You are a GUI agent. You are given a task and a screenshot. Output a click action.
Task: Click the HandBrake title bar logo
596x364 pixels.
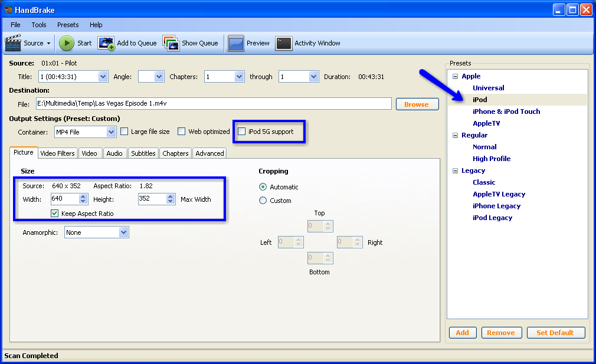[x=8, y=9]
